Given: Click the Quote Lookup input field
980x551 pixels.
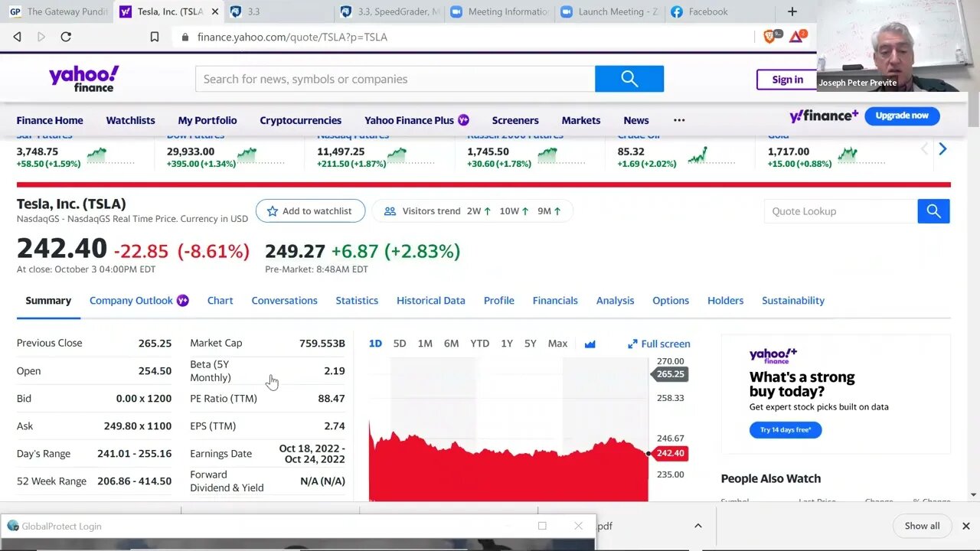Looking at the screenshot, I should point(841,211).
